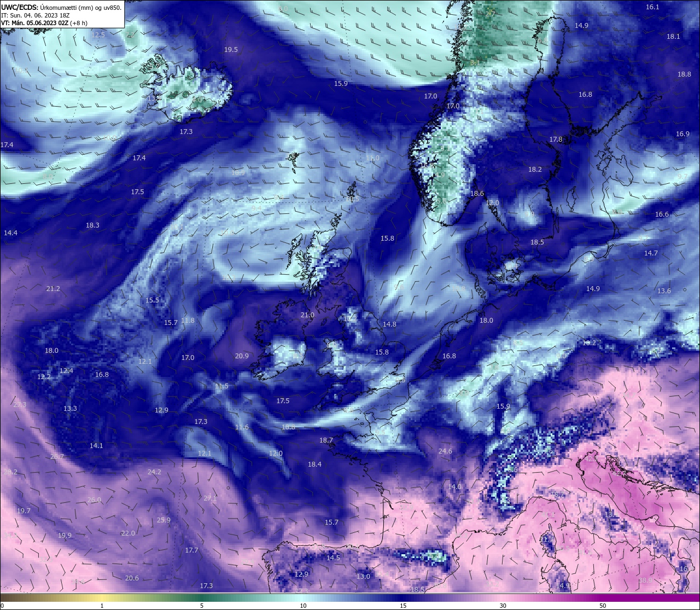Viewport: 700px width, 610px height.
Task: Click the 13.6 value label on the map
Action: click(x=664, y=291)
